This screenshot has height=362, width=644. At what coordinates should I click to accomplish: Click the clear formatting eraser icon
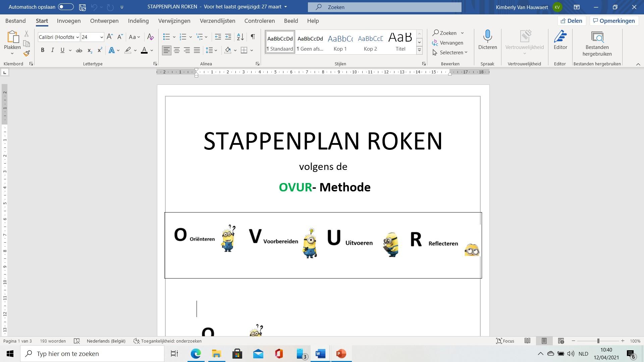click(x=150, y=37)
